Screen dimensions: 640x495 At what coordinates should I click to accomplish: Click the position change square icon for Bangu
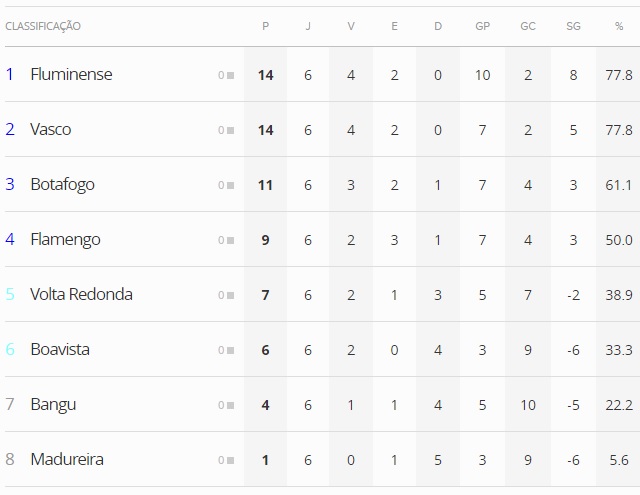click(231, 406)
